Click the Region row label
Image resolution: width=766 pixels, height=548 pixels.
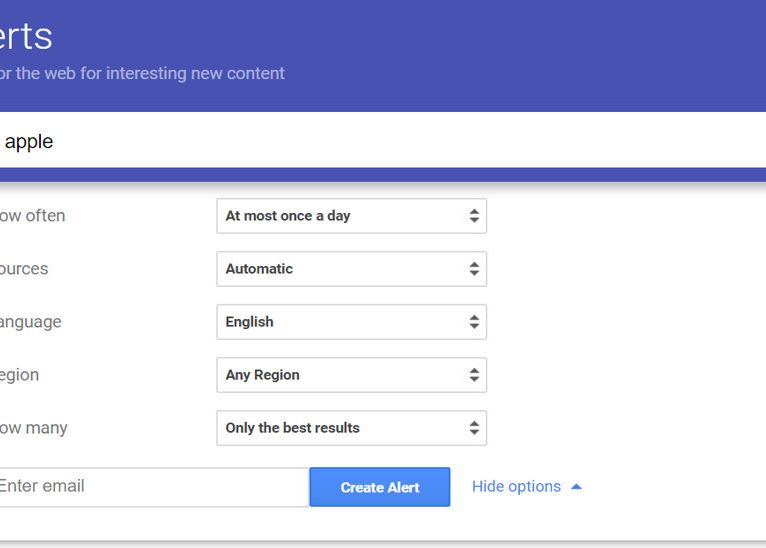click(x=20, y=375)
